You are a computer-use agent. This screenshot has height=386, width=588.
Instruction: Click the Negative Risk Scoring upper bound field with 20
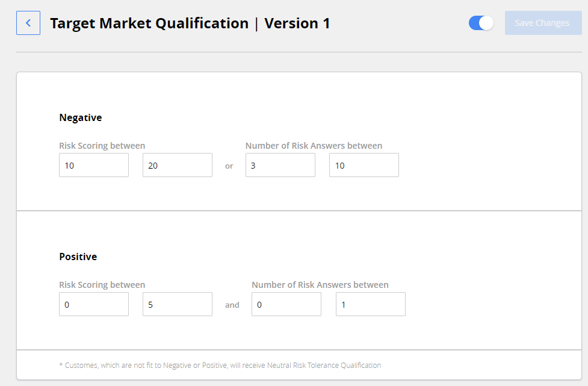tap(177, 165)
